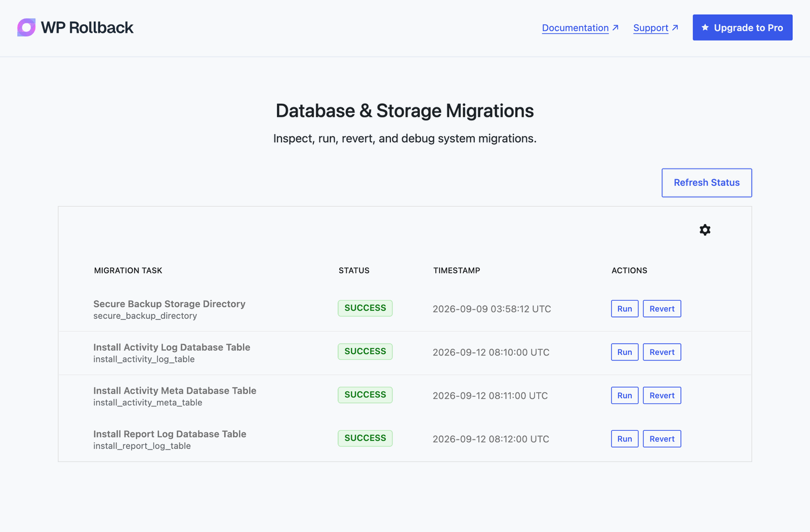Click the SUCCESS badge for Install Report Log row
810x532 pixels.
coord(365,438)
